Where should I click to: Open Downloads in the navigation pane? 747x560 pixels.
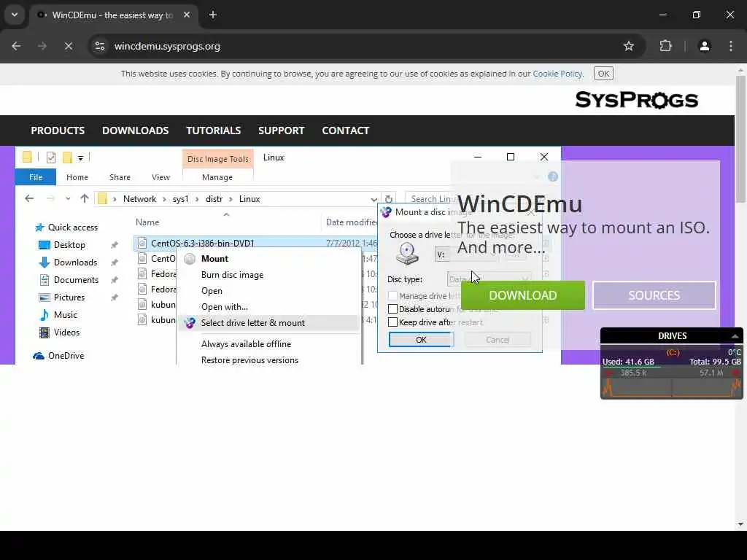coord(68,262)
